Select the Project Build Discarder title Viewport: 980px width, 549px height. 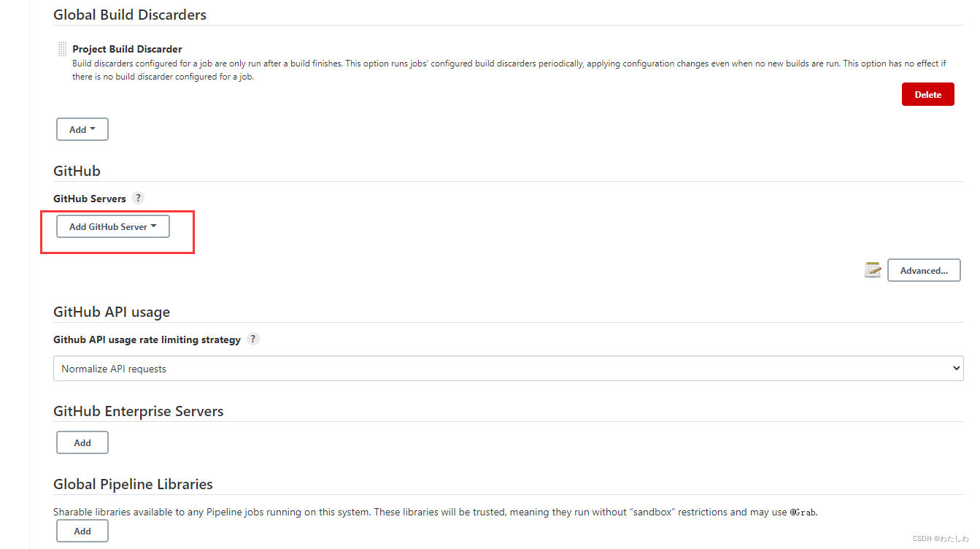[127, 49]
